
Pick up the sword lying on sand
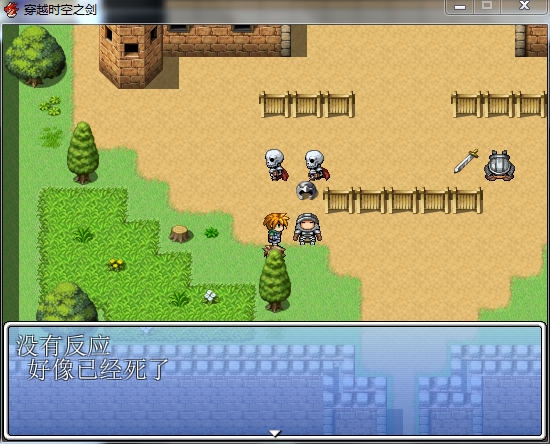pos(466,161)
